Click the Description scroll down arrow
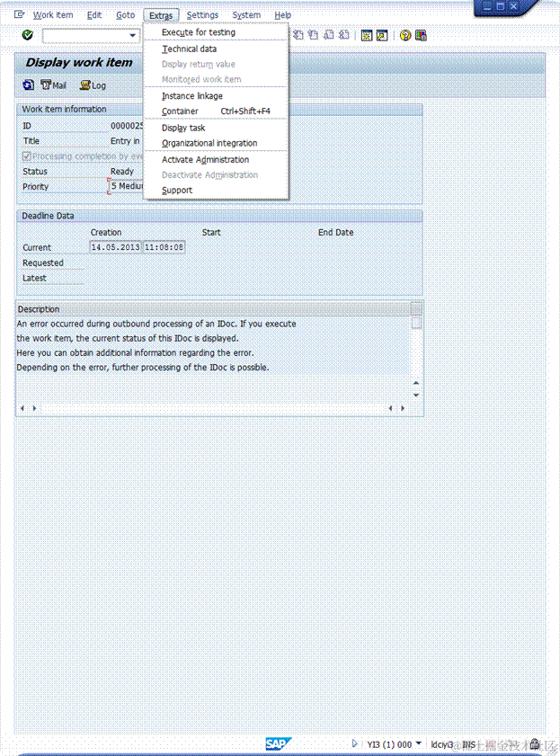This screenshot has width=560, height=756. click(x=416, y=395)
